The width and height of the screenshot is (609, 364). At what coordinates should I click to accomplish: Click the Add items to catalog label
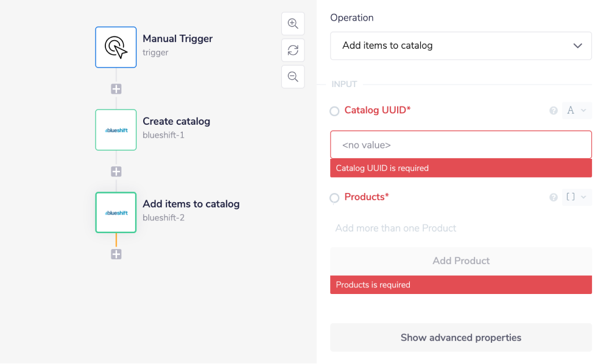point(191,204)
